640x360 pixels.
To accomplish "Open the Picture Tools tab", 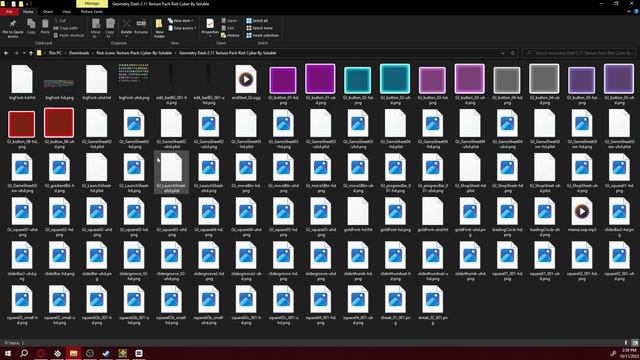I will [92, 11].
